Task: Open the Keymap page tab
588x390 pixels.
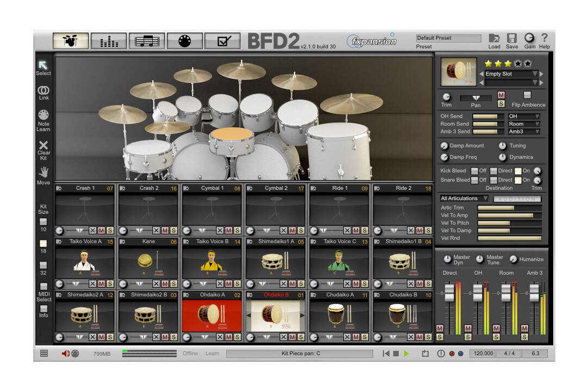Action: click(185, 40)
